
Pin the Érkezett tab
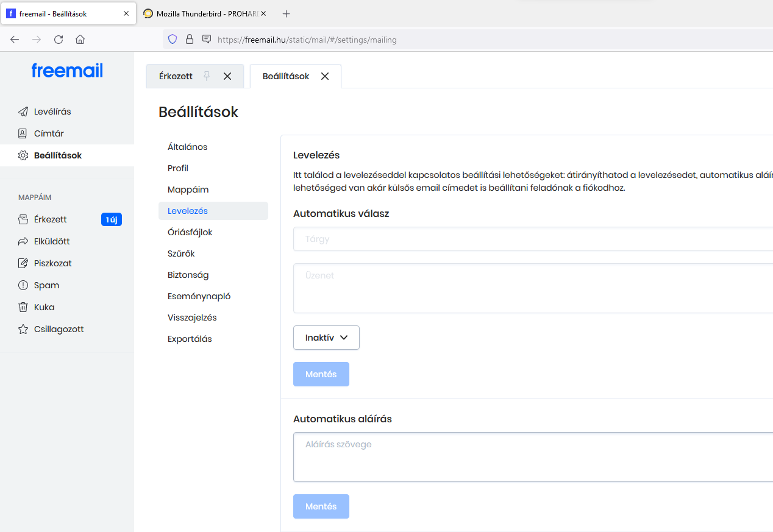tap(207, 76)
